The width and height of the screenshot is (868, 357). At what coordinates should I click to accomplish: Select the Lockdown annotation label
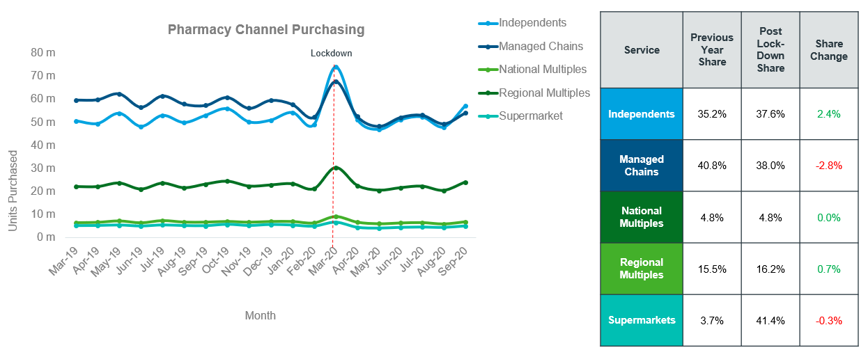pos(331,53)
